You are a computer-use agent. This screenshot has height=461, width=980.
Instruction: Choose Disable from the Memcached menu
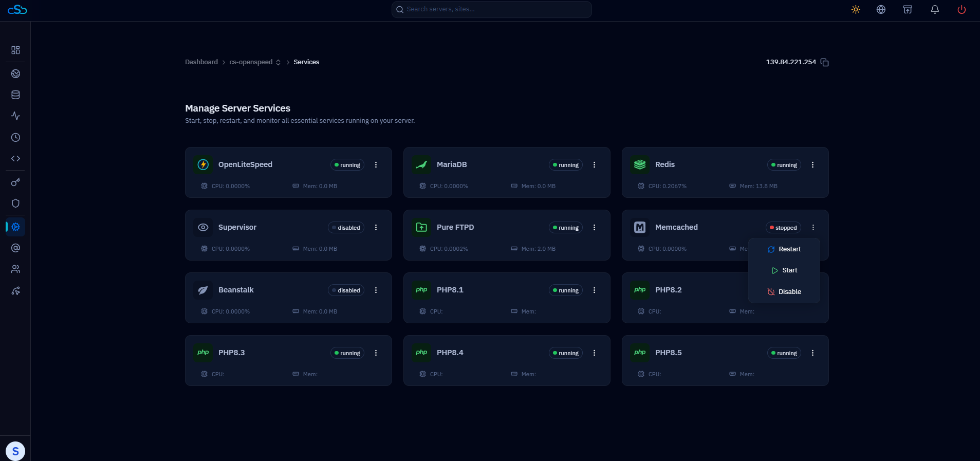coord(784,292)
